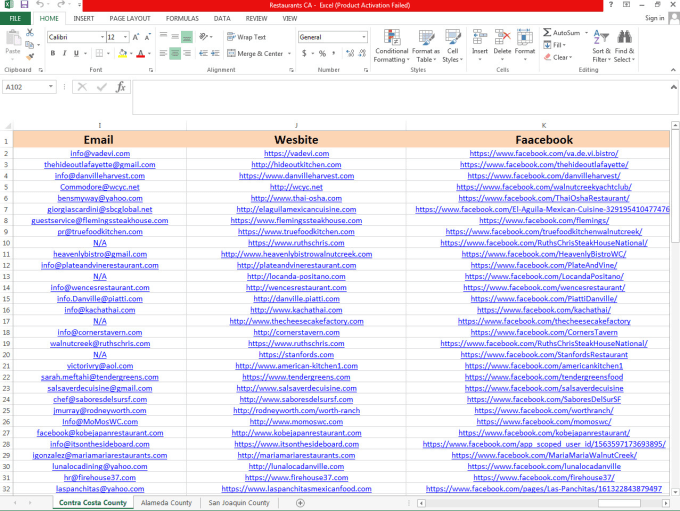Open link http://hideoutkitchen.com
Viewport: 680px width, 511px height.
tap(296, 164)
